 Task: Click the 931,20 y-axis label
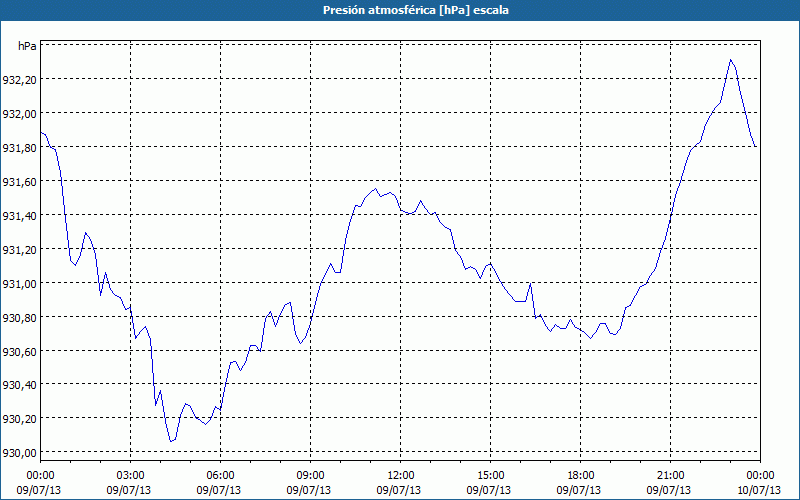coord(19,249)
